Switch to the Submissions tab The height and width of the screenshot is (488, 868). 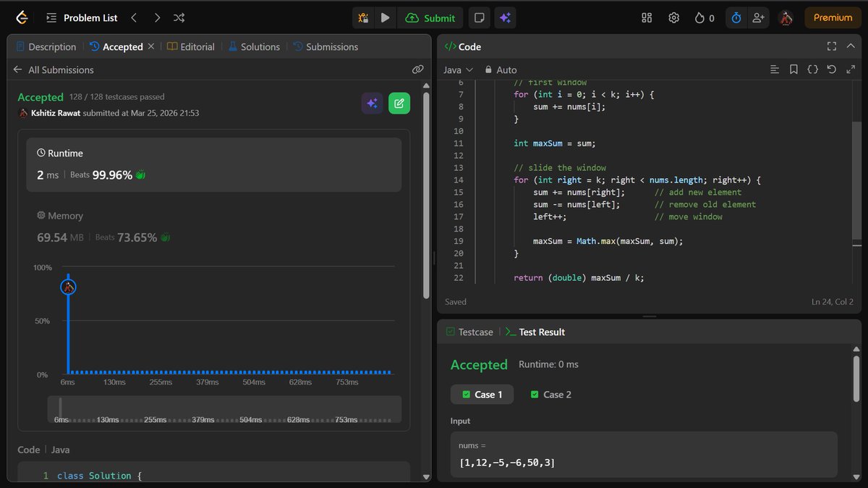[325, 46]
